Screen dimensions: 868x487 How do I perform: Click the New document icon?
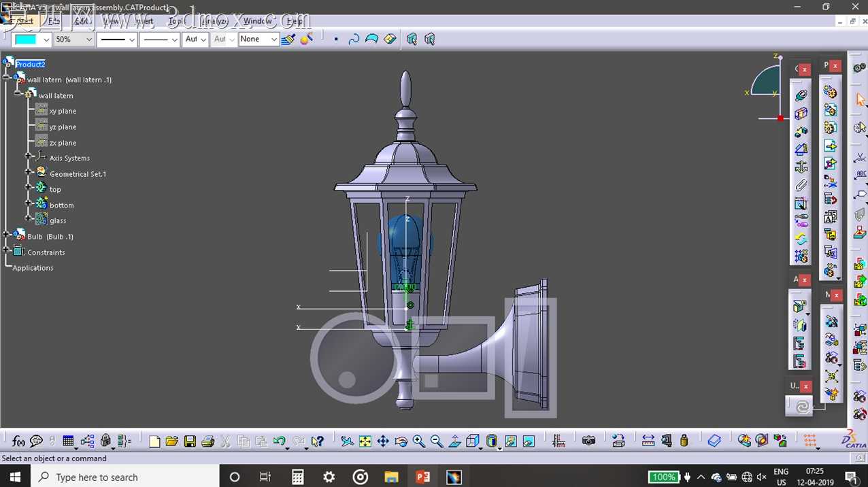tap(154, 441)
